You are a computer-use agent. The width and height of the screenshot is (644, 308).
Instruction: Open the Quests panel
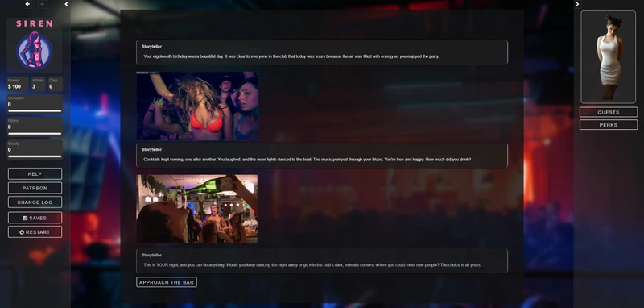609,112
